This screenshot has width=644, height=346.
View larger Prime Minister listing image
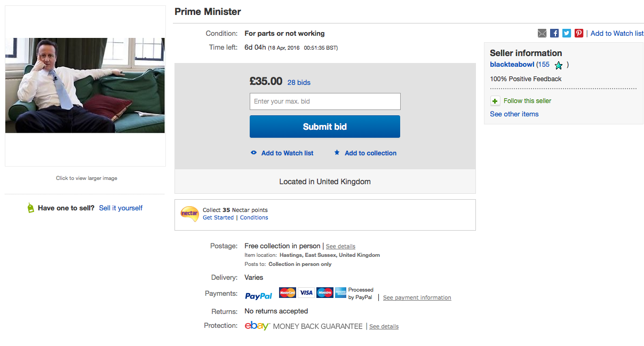[x=85, y=85]
